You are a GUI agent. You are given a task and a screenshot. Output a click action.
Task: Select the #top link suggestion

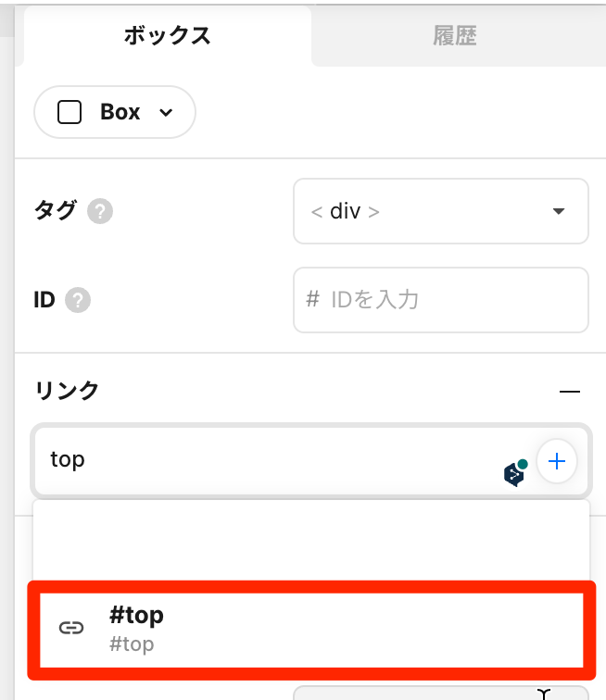[311, 630]
